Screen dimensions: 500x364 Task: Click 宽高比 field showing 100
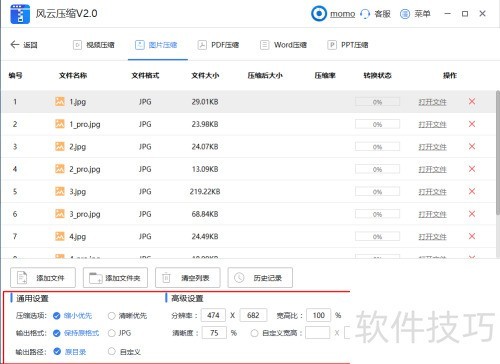coord(319,315)
